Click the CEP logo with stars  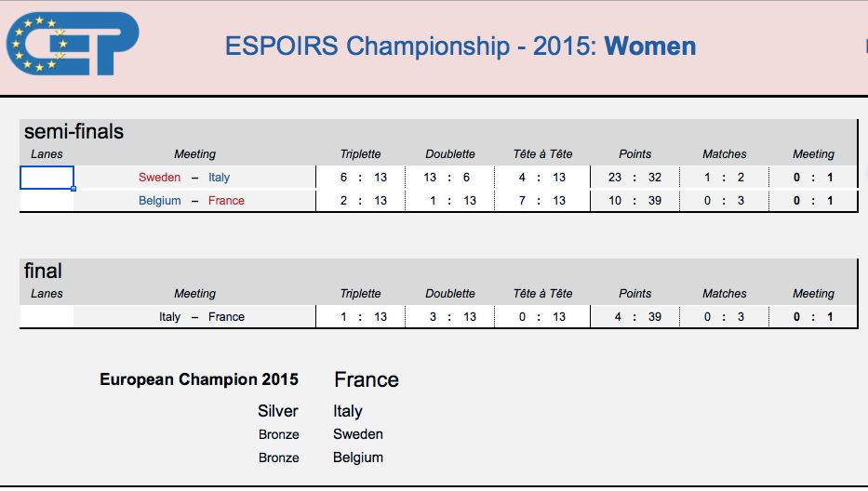pyautogui.click(x=73, y=44)
